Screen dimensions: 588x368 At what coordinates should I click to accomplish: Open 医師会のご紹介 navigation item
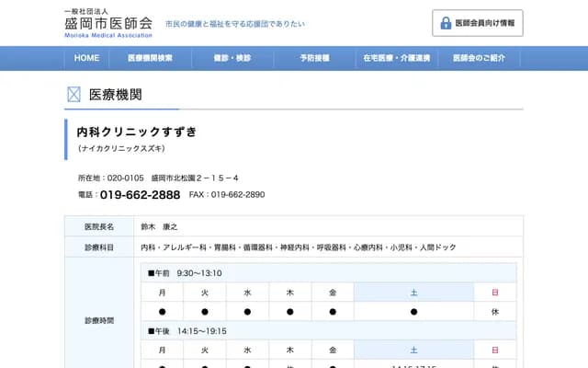point(479,58)
